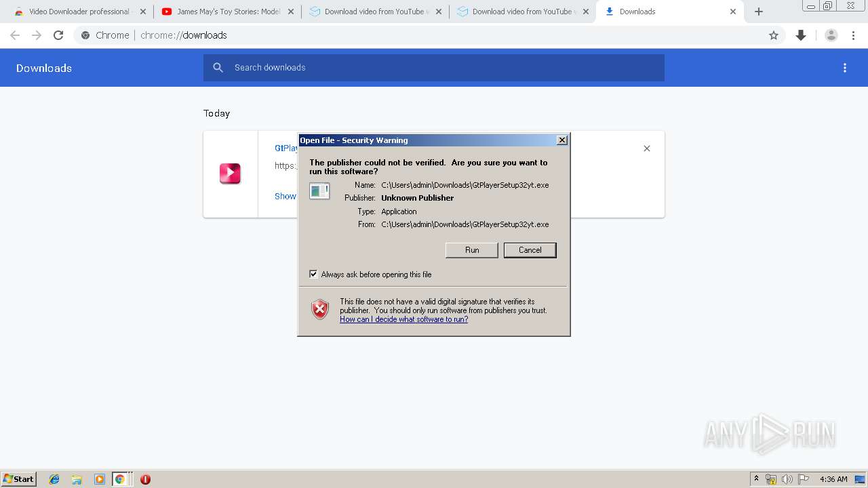The image size is (868, 488).
Task: Launch Internet Explorer from taskbar
Action: point(54,479)
